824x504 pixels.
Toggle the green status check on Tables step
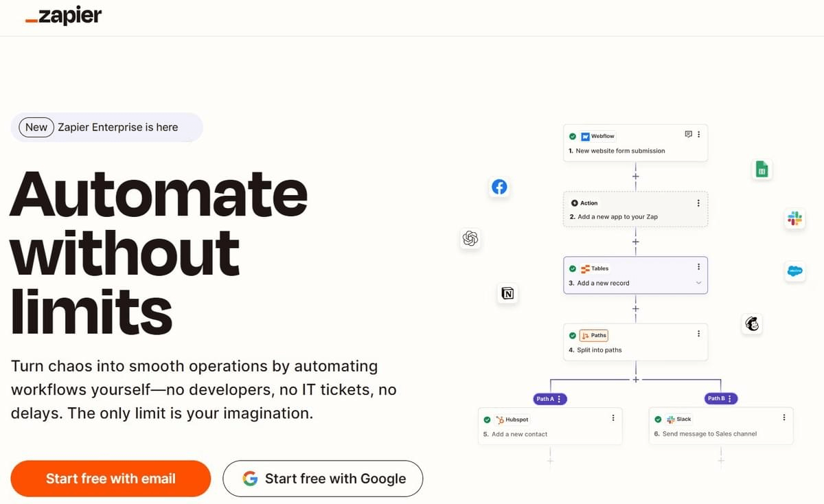tap(573, 268)
